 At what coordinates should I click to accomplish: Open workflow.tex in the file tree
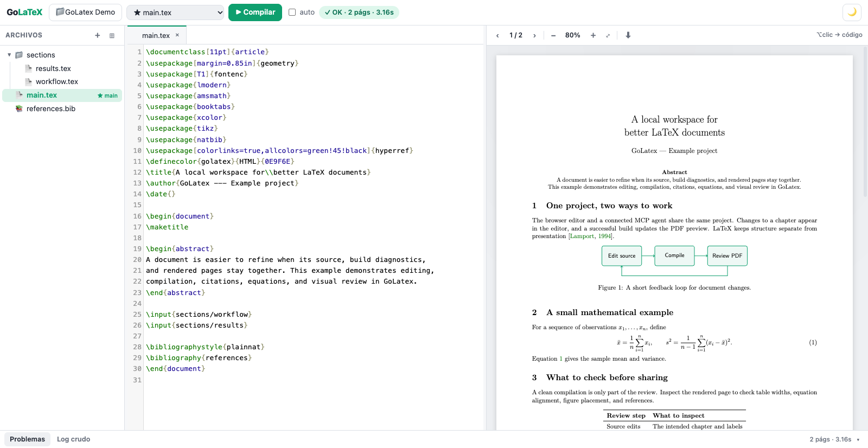[x=57, y=81]
